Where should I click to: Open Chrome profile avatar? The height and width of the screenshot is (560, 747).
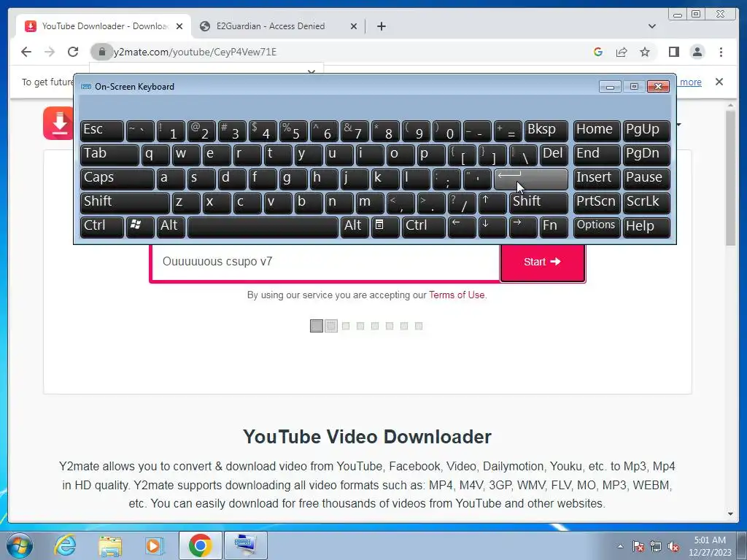click(697, 52)
